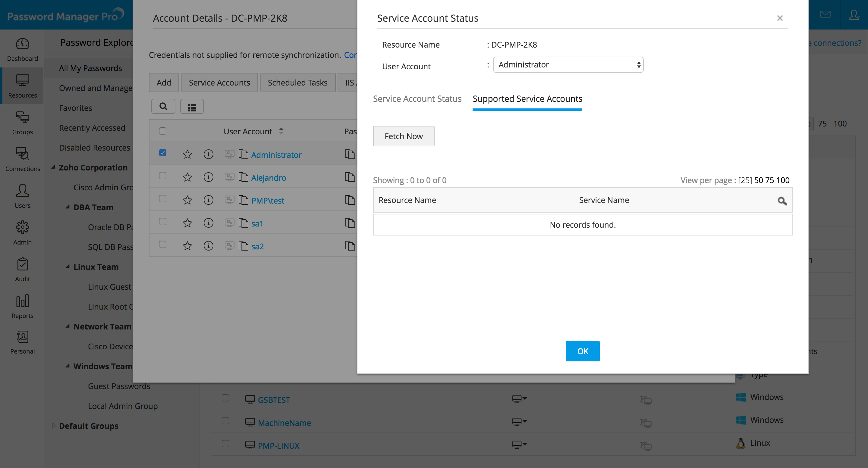Expand the Default Groups tree node
Image resolution: width=868 pixels, height=468 pixels.
coord(54,426)
